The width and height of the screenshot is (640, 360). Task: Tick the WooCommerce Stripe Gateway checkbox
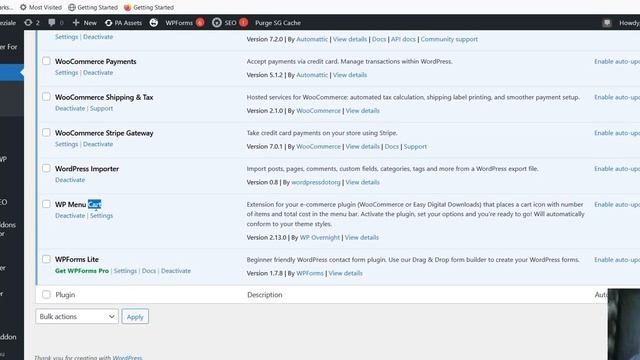tap(46, 132)
